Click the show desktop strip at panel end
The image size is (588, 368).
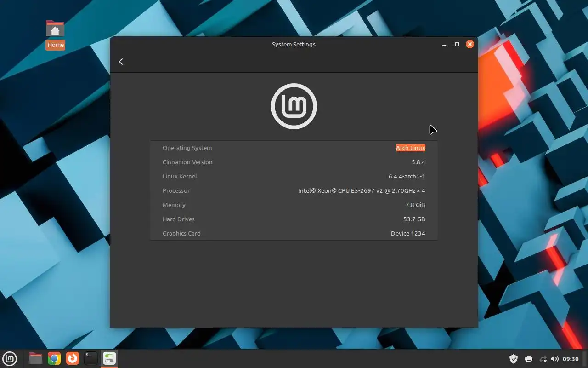[x=585, y=358]
